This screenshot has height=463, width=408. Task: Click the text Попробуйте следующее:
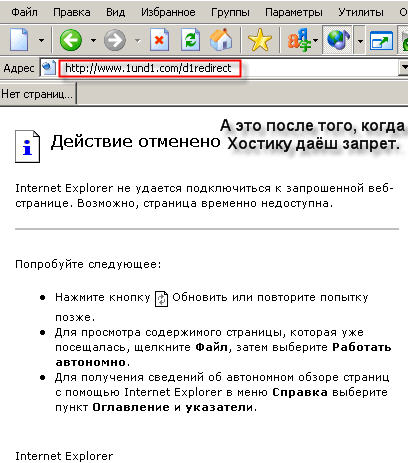point(88,264)
